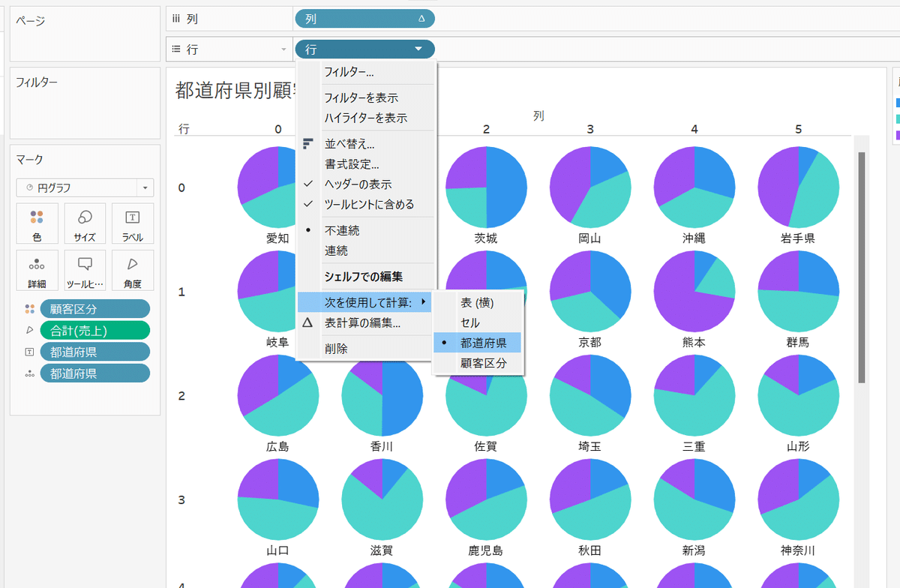Select the 滋賀 pie chart
Screen dimensions: 900x588
point(382,499)
